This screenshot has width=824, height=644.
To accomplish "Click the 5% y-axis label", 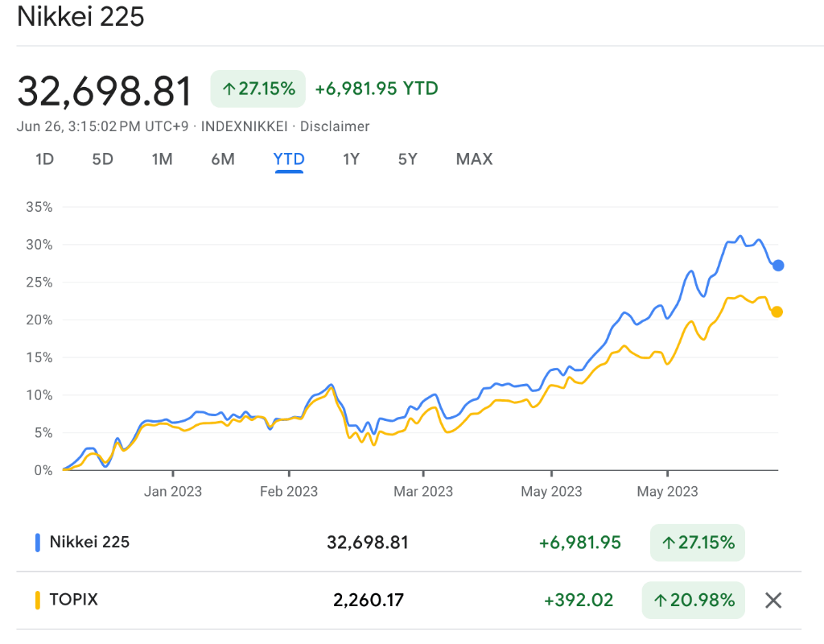I will [43, 432].
